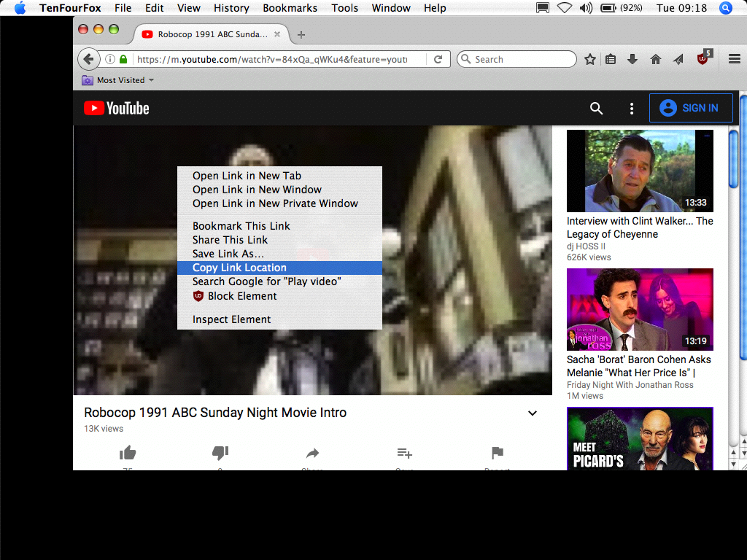Viewport: 747px width, 560px height.
Task: Click the menu bar clock Tue 09:18
Action: (x=681, y=8)
